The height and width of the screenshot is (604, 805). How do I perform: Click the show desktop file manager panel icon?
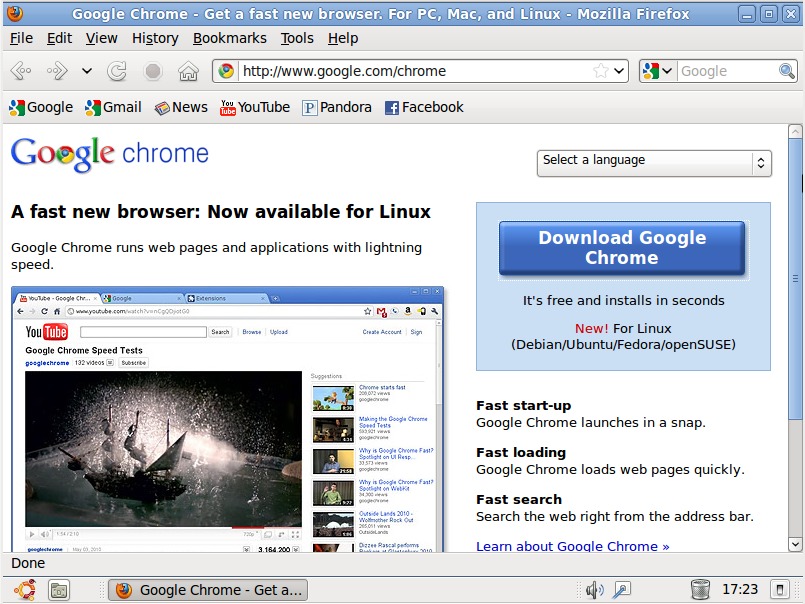[59, 590]
